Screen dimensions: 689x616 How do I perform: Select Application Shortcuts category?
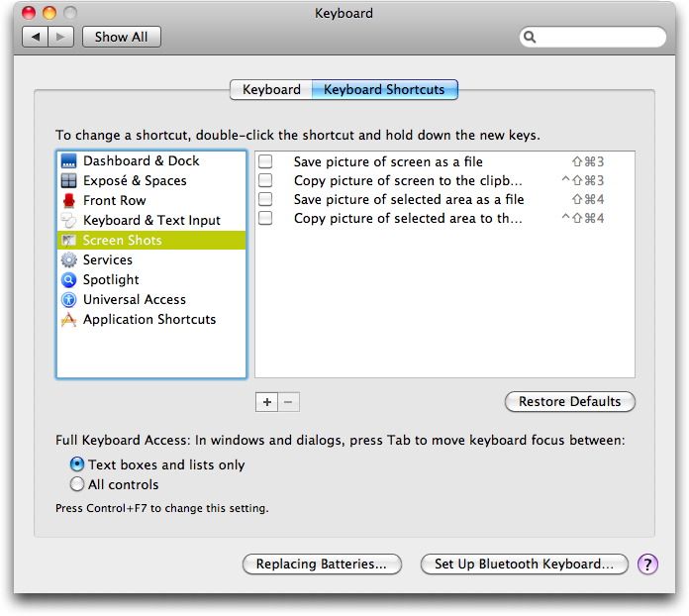point(151,320)
